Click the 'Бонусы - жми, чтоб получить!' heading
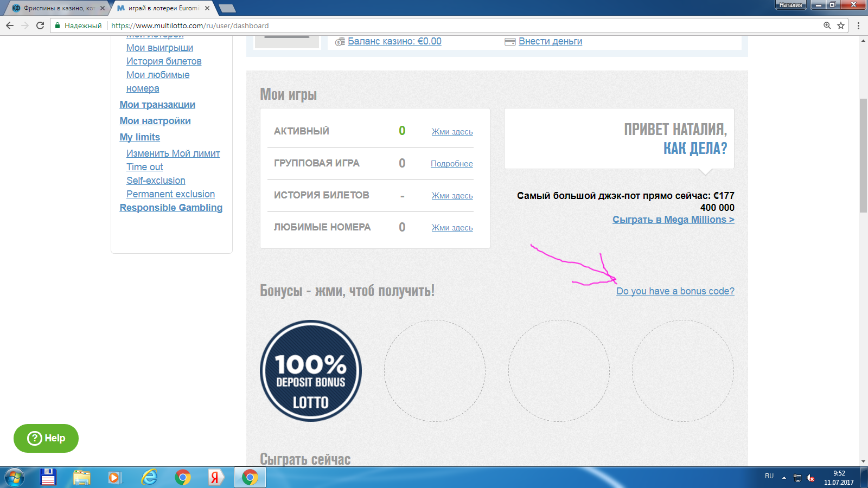 point(347,291)
